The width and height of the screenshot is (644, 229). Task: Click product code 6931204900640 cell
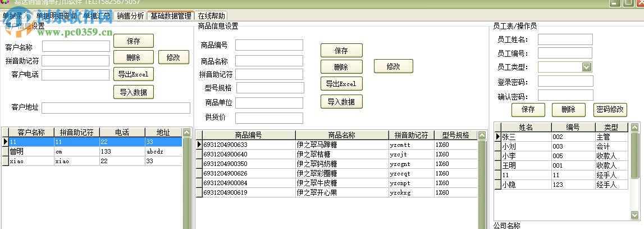249,155
